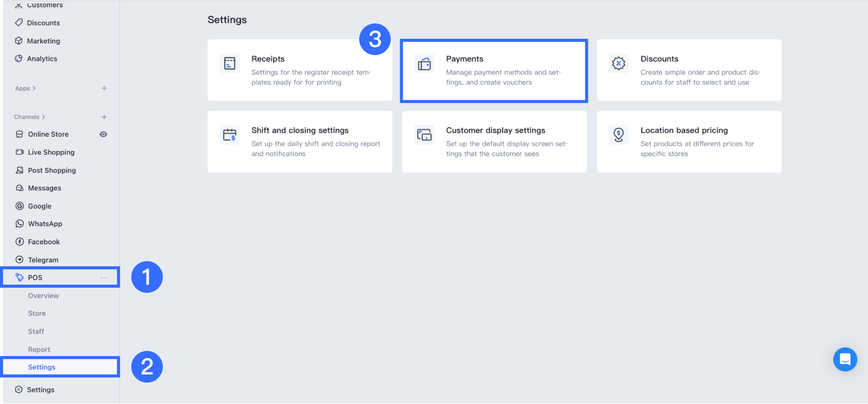This screenshot has height=404, width=868.
Task: Toggle Online Store visibility eye icon
Action: pyautogui.click(x=103, y=134)
